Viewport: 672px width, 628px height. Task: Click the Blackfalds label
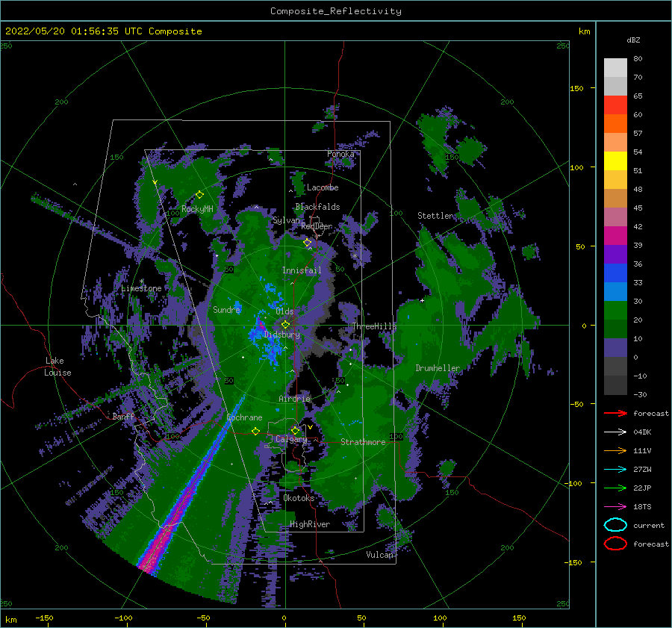click(x=317, y=207)
